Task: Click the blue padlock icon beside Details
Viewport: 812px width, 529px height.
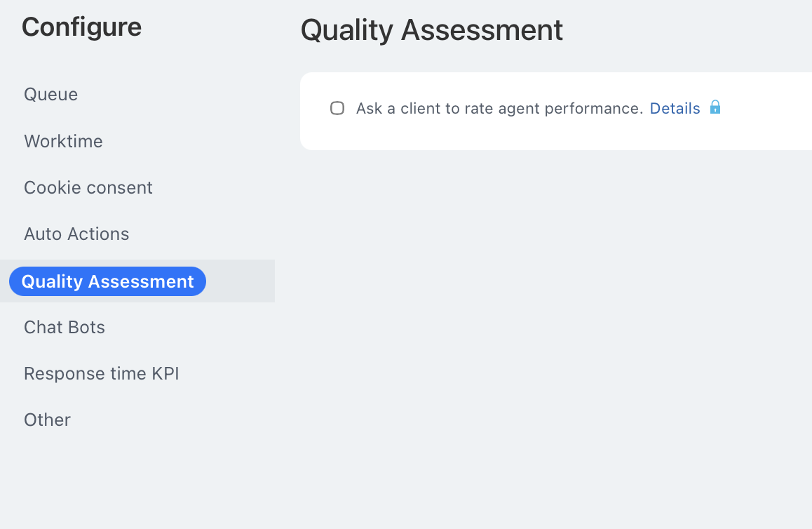Action: 715,107
